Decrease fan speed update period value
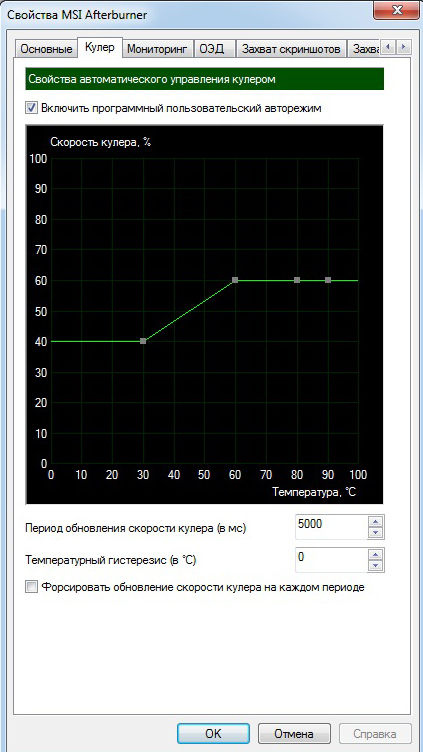Image resolution: width=423 pixels, height=752 pixels. (376, 533)
